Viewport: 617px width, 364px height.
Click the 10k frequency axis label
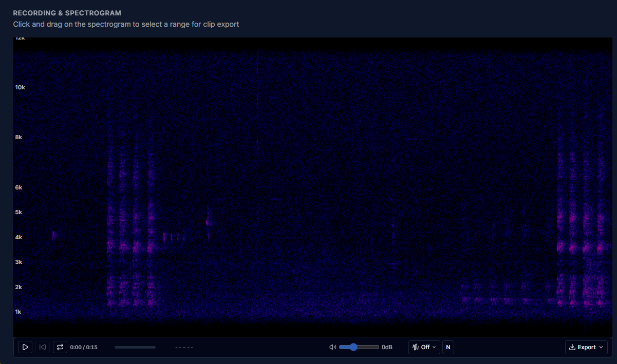coord(20,87)
